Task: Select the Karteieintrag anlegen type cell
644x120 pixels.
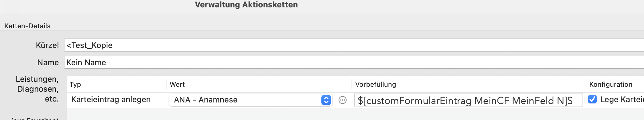Action: [x=111, y=99]
